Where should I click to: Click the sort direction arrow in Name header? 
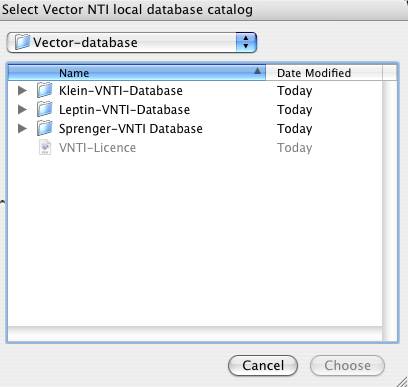point(257,71)
